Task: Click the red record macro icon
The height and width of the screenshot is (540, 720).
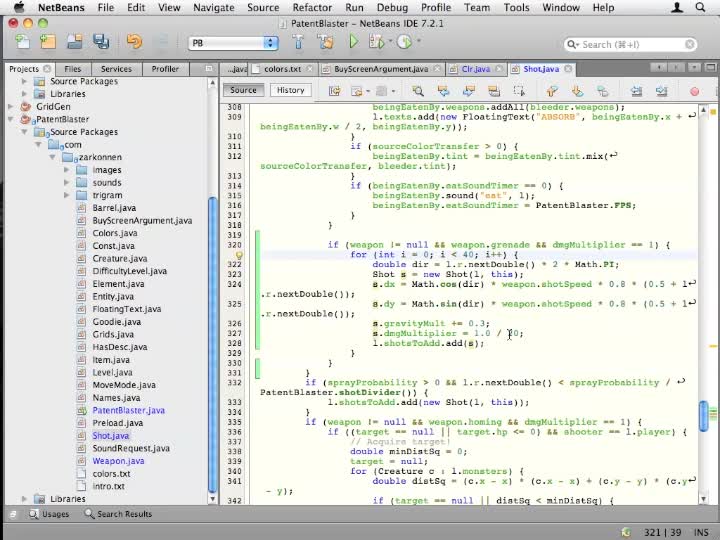Action: (694, 91)
